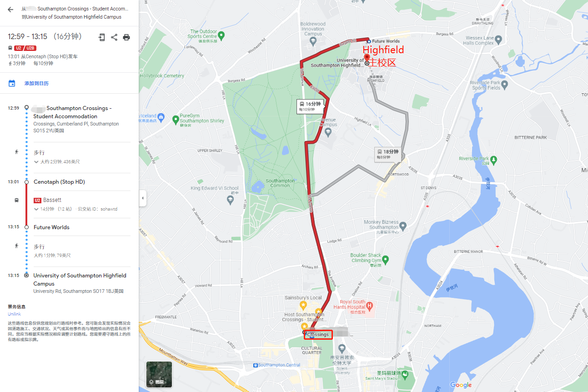The height and width of the screenshot is (392, 588).
Task: Click the Cenotaph (Stop HD) stop entry
Action: [59, 182]
